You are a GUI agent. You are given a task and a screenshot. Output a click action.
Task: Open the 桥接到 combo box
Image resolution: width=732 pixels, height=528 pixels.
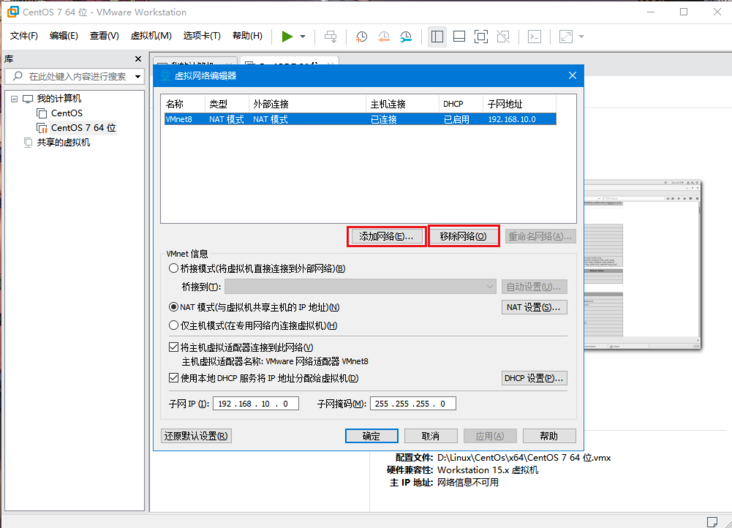point(360,287)
